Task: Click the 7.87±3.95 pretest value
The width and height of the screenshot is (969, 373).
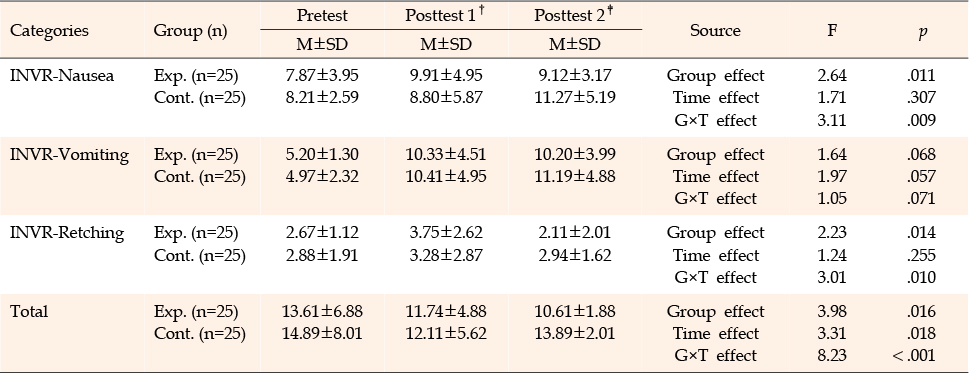Action: point(322,75)
